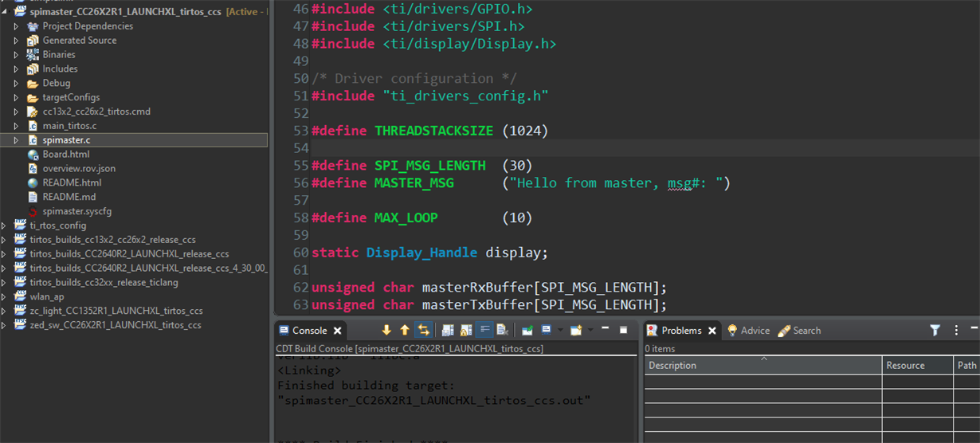The image size is (980, 443).
Task: Click the Binaries node icon
Action: pyautogui.click(x=33, y=55)
